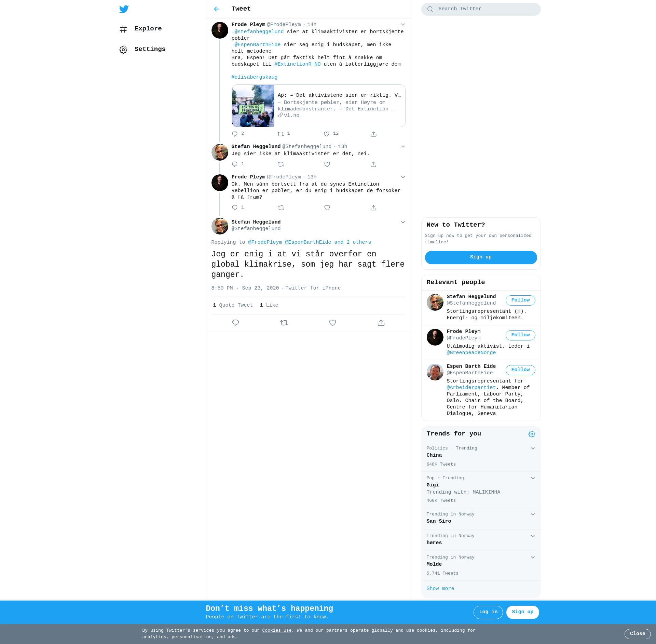Open menu chevron on Frode's 13h tweet
Image resolution: width=656 pixels, height=644 pixels.
403,177
